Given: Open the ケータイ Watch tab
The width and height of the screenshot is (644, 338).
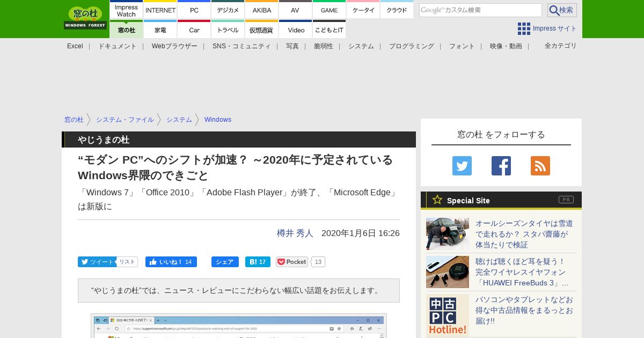Looking at the screenshot, I should pyautogui.click(x=363, y=10).
